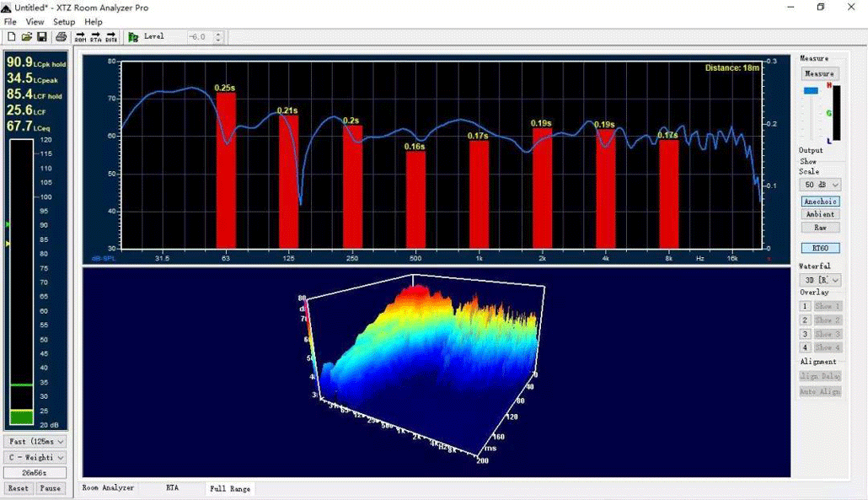868x500 pixels.
Task: Click the New file toolbar icon
Action: (x=11, y=37)
